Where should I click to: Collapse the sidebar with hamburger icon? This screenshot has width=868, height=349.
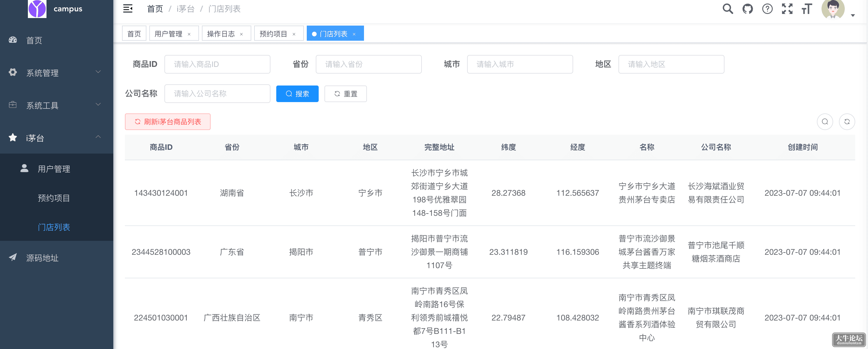click(128, 9)
